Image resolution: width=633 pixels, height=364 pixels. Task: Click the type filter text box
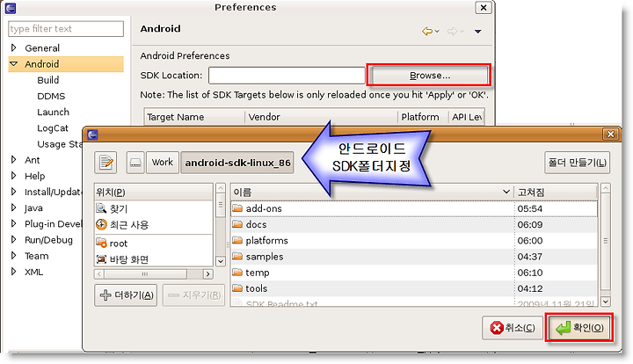click(66, 29)
